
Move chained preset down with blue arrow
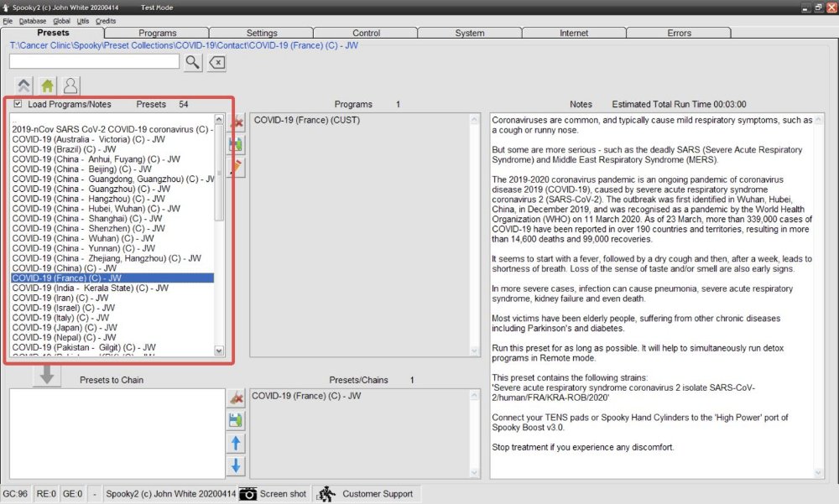pyautogui.click(x=237, y=466)
